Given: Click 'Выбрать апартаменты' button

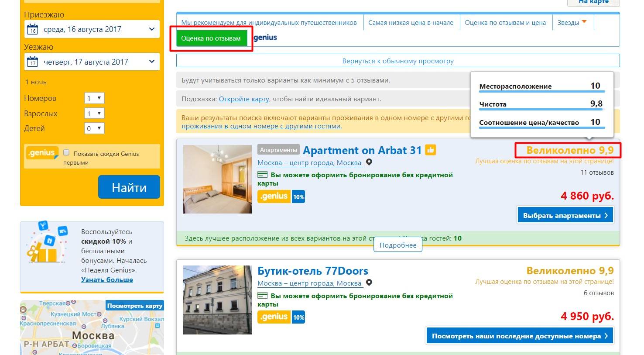Looking at the screenshot, I should (565, 215).
